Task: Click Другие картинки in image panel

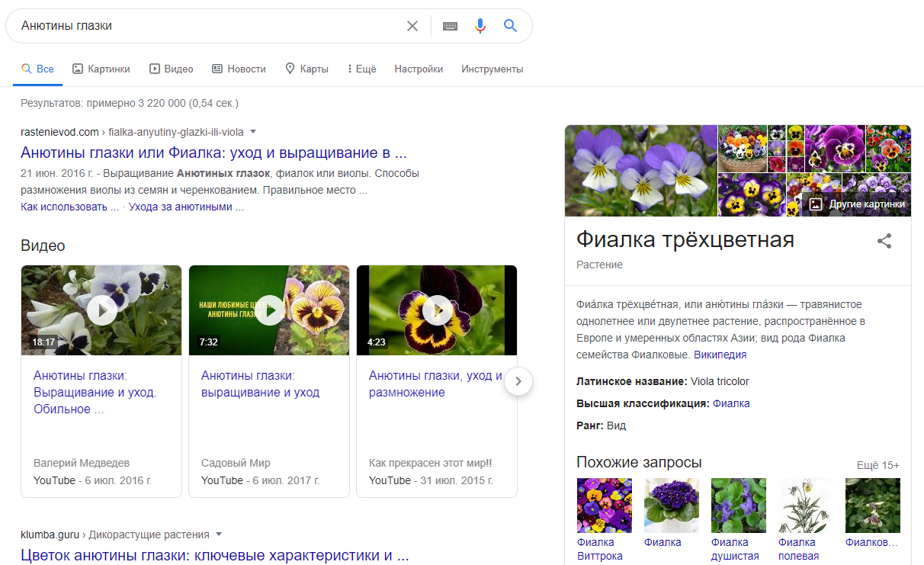Action: point(858,204)
